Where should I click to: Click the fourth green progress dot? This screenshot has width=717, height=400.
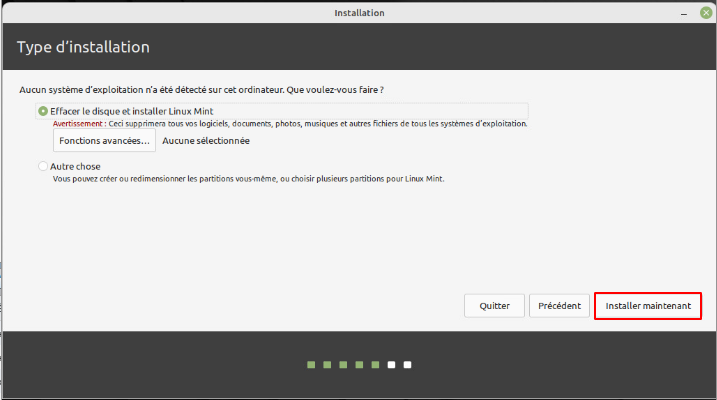click(x=359, y=365)
